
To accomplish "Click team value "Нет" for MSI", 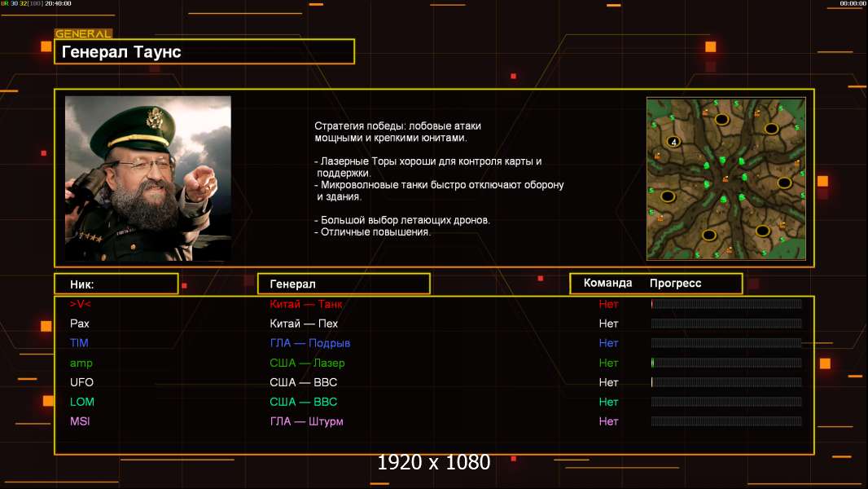I will 608,421.
